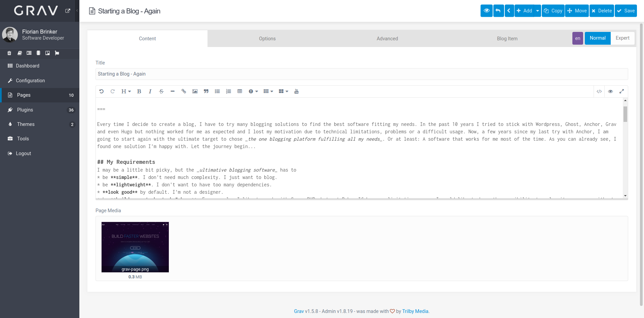
Task: Open the Trilby Media footer link
Action: pyautogui.click(x=415, y=311)
